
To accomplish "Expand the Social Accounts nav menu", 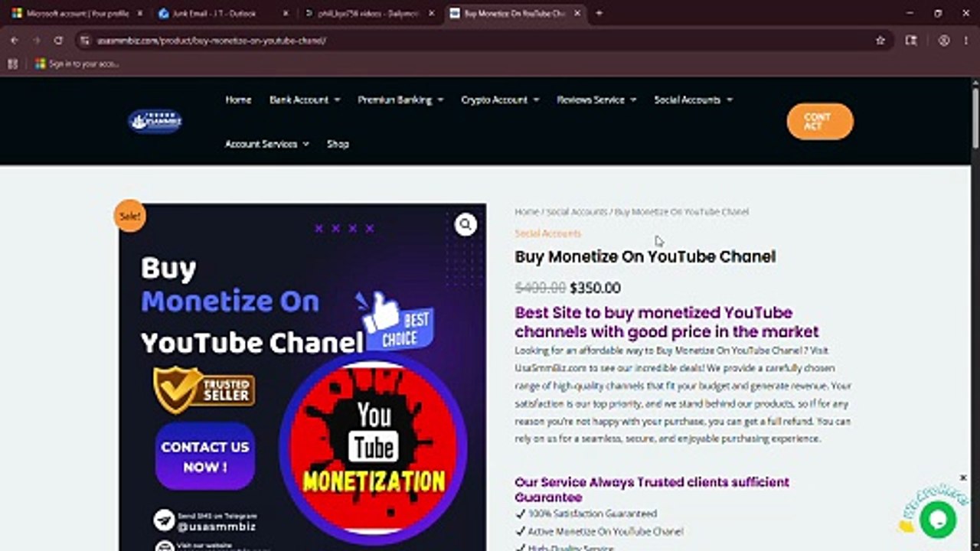I will point(693,99).
